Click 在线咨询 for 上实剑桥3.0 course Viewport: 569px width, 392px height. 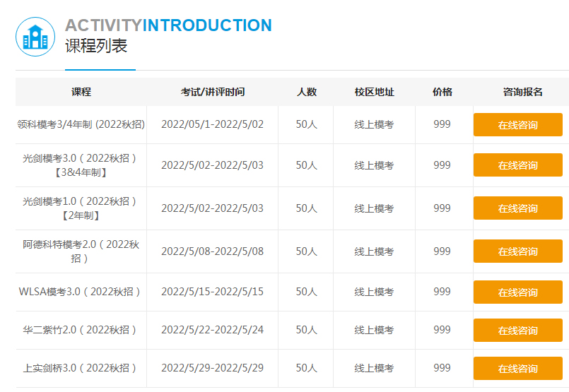(x=517, y=369)
